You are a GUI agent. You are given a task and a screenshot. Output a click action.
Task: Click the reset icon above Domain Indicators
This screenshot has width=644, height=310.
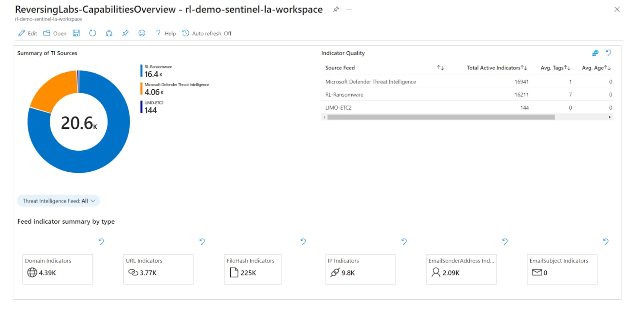(x=101, y=241)
